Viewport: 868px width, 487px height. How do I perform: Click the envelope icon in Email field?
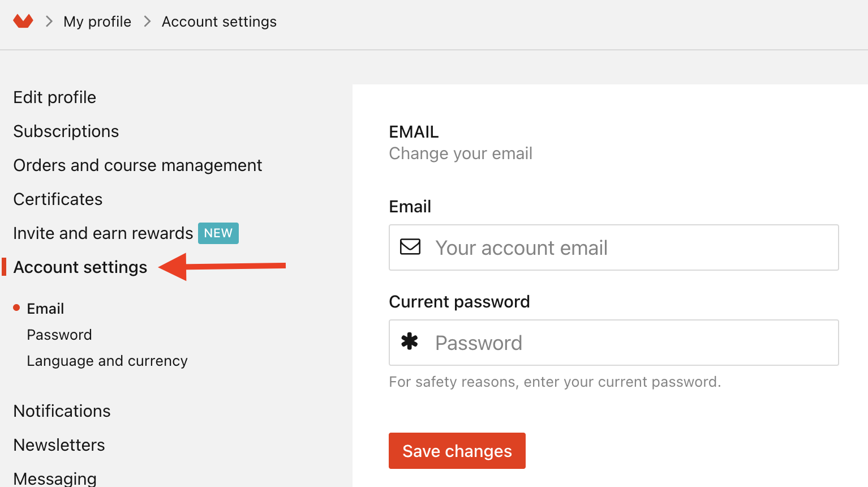(x=410, y=247)
